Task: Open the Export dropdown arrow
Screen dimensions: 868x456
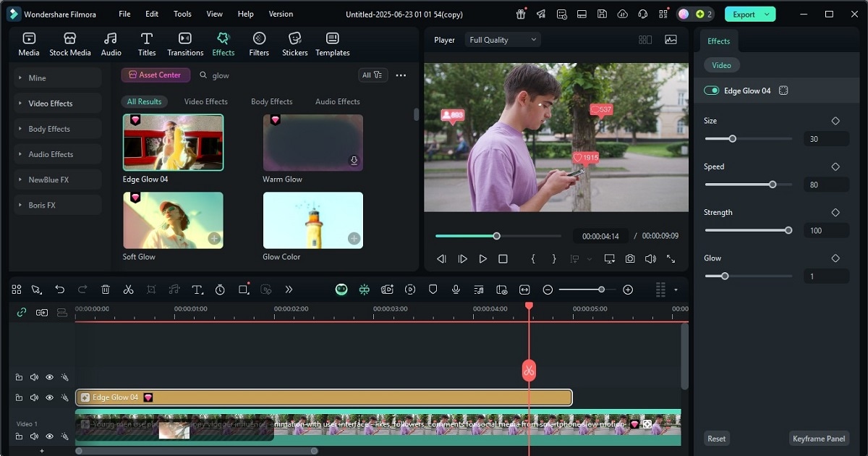Action: pos(767,14)
